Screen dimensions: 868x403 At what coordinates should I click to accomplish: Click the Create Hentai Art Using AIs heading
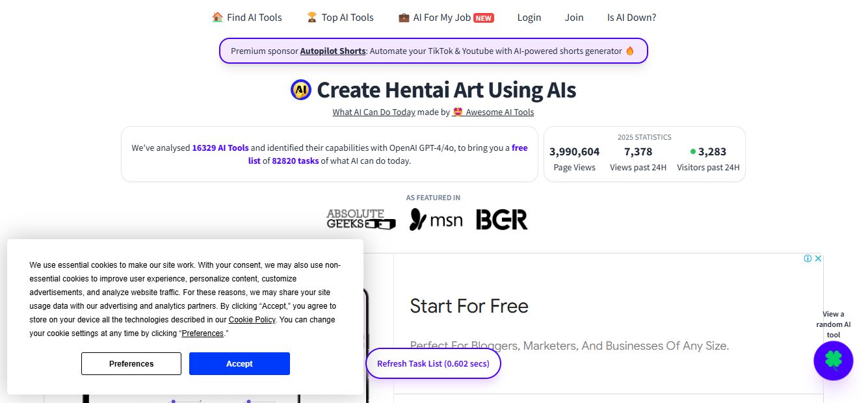tap(446, 90)
